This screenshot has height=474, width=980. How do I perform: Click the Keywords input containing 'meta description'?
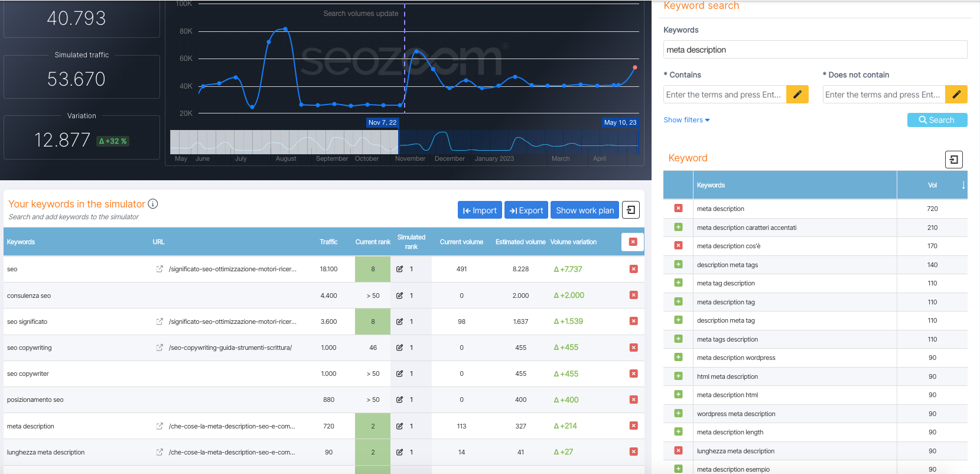click(815, 50)
